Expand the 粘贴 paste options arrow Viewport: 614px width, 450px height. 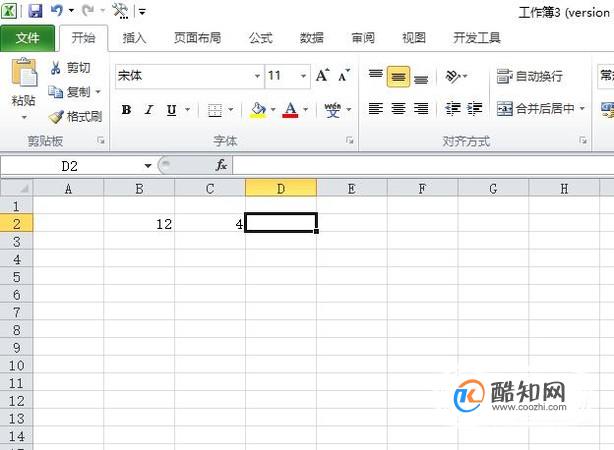tap(24, 117)
